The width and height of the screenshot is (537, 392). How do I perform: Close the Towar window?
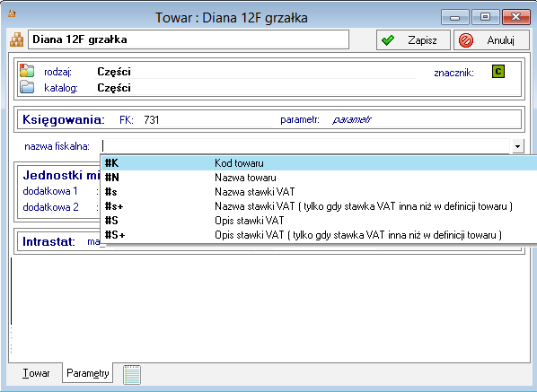(515, 17)
